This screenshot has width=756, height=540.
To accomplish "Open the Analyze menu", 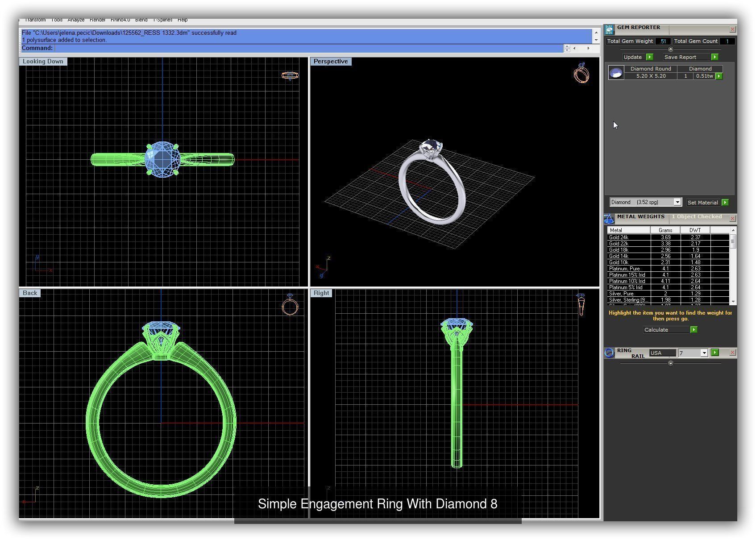I will tap(76, 20).
